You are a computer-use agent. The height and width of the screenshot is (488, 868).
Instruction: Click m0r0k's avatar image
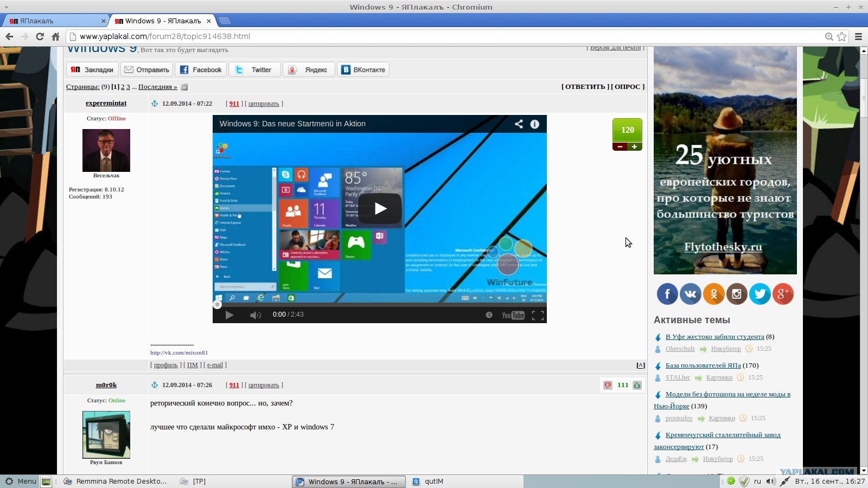click(106, 435)
